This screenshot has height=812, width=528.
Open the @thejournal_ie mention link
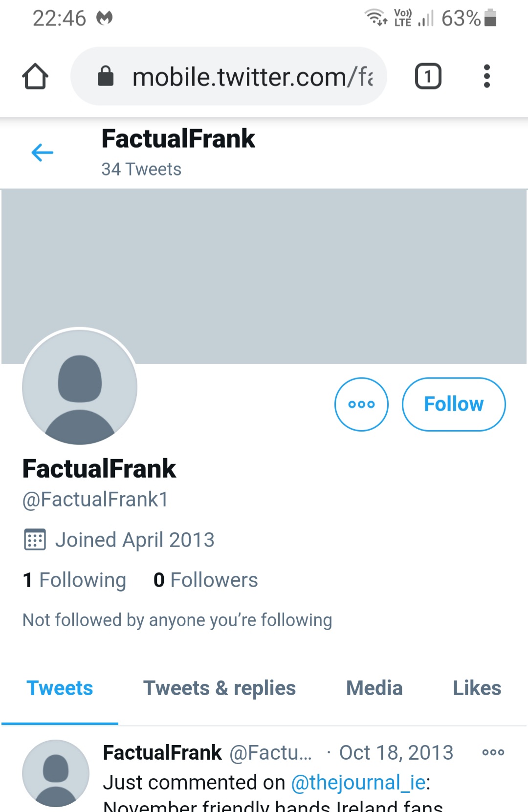[x=359, y=783]
